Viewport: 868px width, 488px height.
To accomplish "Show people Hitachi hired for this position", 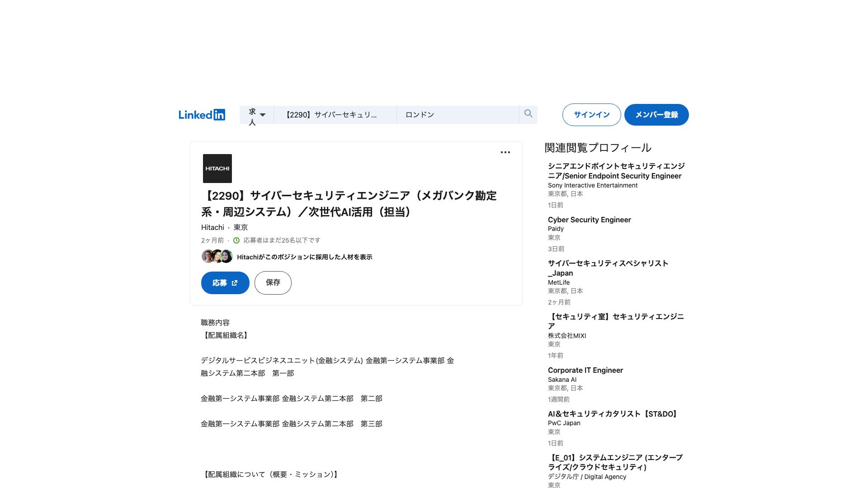I will coord(304,257).
